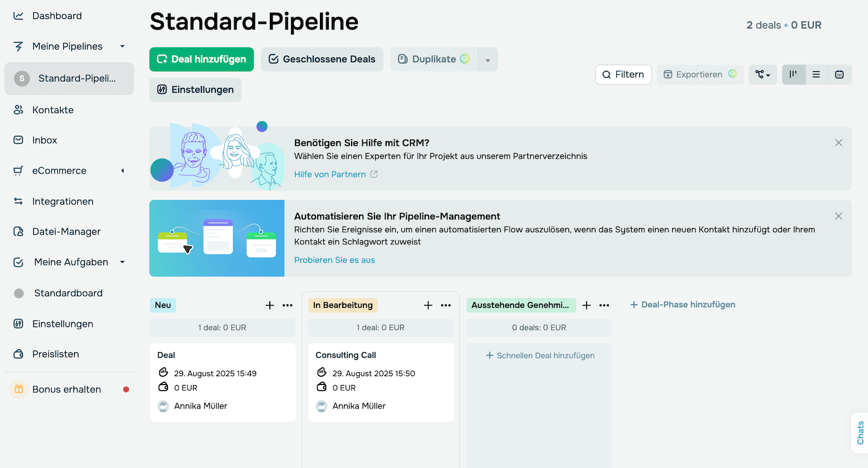Image resolution: width=868 pixels, height=468 pixels.
Task: Open Kontakte in the sidebar
Action: [53, 110]
